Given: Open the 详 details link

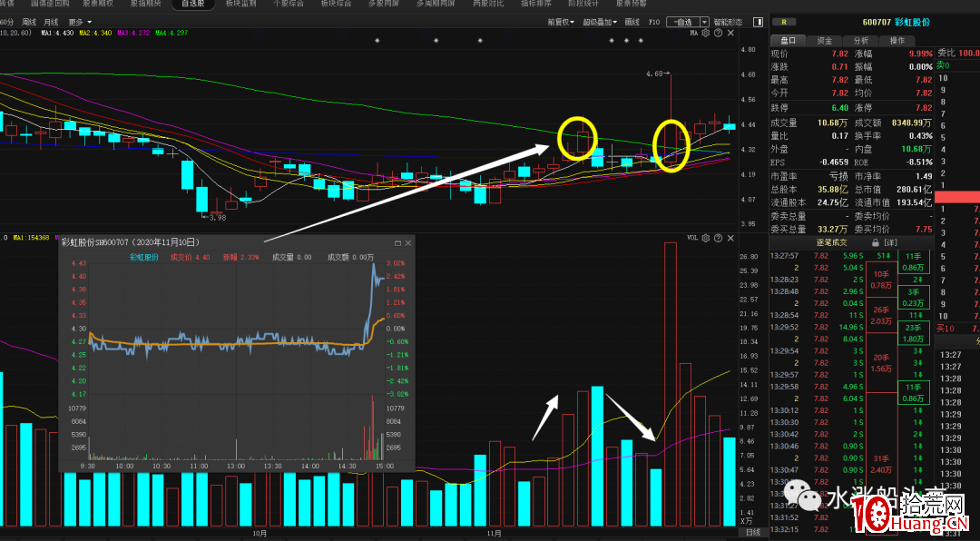Looking at the screenshot, I should (892, 242).
